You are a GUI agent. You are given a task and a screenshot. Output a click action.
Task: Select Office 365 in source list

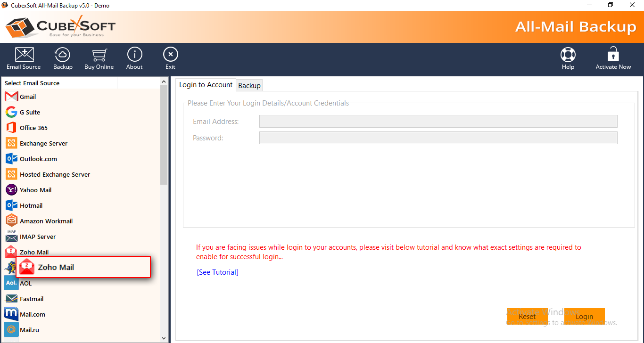coord(33,128)
